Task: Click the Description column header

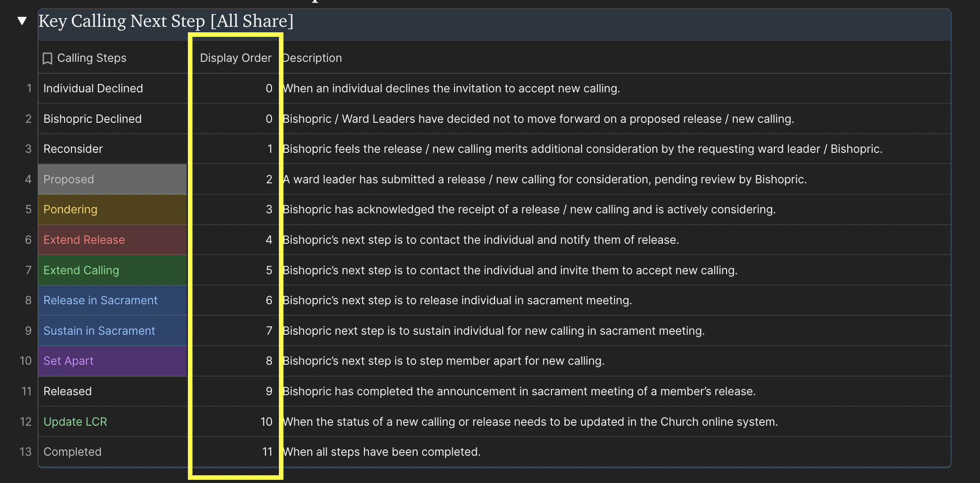Action: pos(312,58)
